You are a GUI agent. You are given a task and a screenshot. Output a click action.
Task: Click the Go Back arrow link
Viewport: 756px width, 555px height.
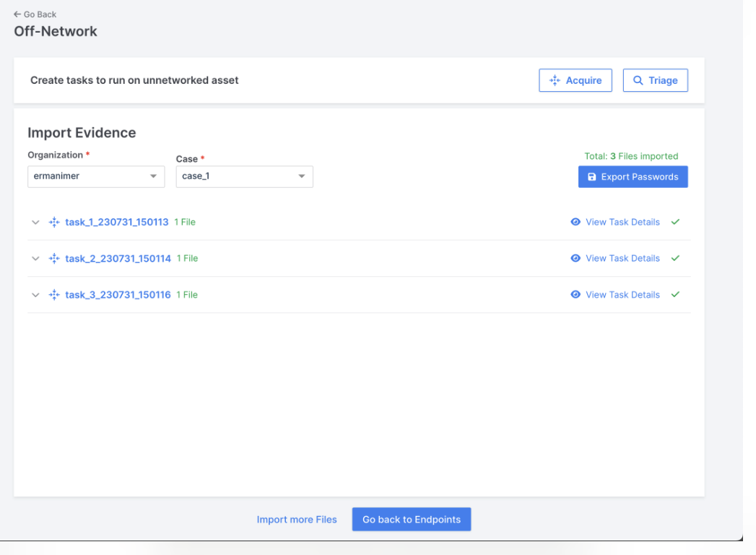point(35,14)
